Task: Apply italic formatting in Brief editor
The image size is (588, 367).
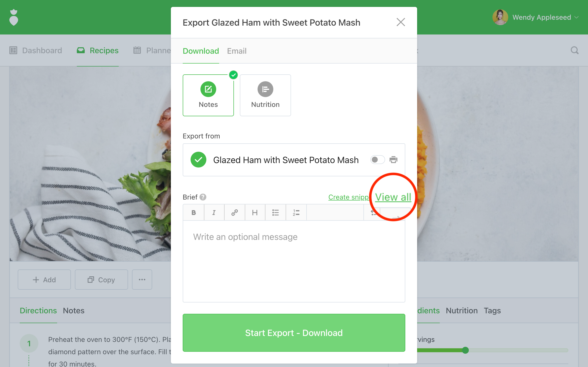Action: click(x=214, y=212)
